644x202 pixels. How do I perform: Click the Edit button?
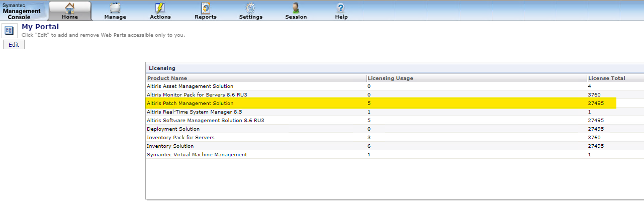14,45
